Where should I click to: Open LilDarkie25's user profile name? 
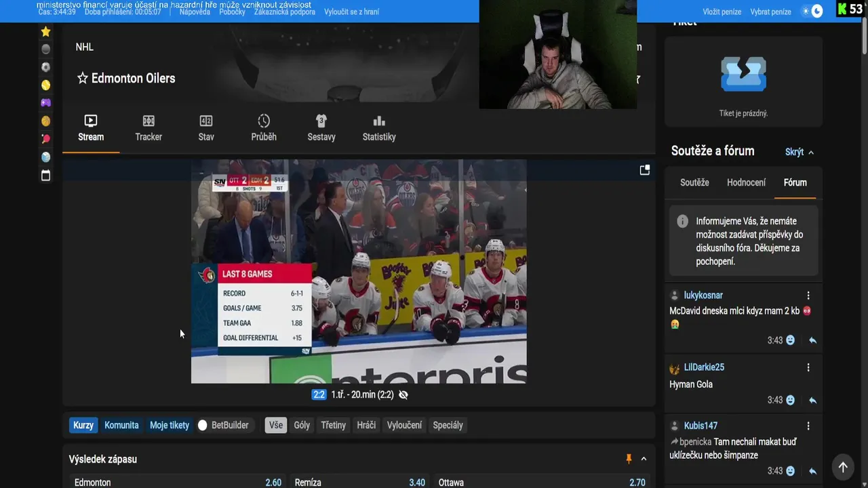[x=704, y=367]
